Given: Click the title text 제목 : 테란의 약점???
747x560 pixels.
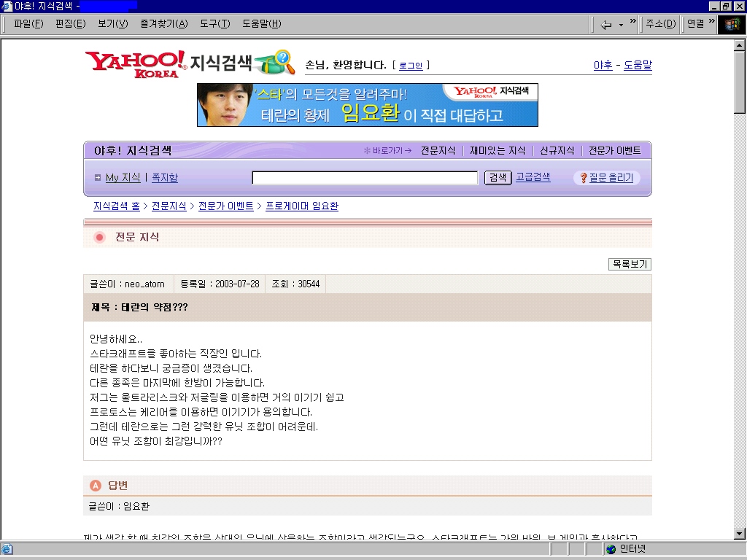Looking at the screenshot, I should click(x=139, y=308).
